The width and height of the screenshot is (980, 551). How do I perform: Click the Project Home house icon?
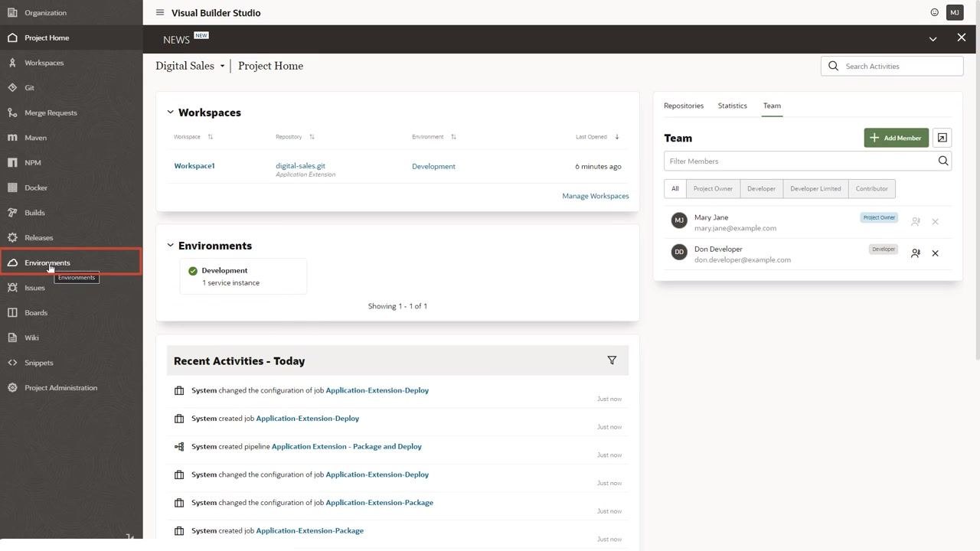(x=12, y=37)
